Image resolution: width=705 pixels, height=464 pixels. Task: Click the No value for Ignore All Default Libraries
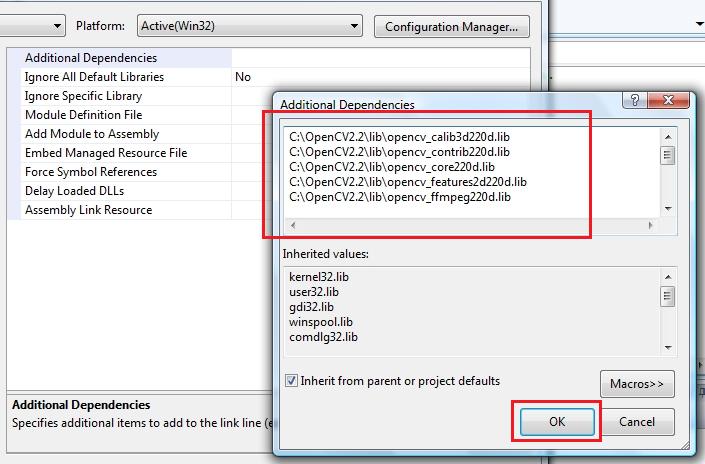click(x=243, y=77)
